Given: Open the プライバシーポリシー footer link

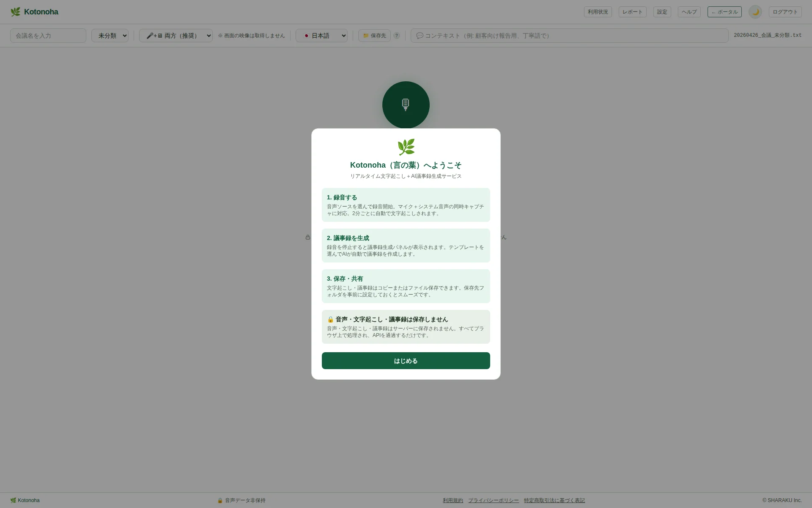Looking at the screenshot, I should click(x=493, y=500).
